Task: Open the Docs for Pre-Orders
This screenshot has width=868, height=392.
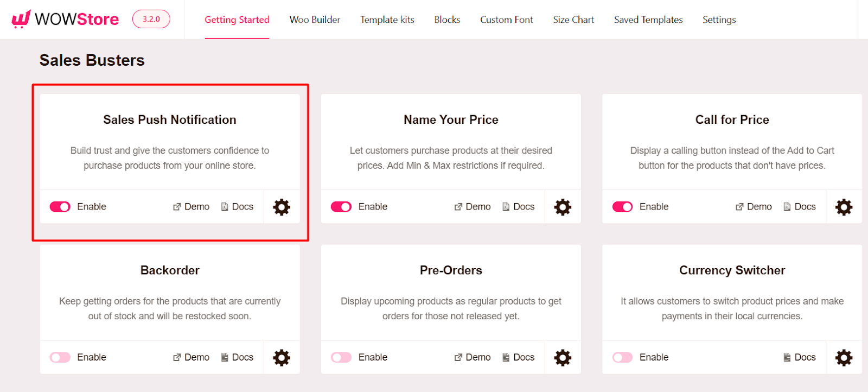Action: click(518, 357)
